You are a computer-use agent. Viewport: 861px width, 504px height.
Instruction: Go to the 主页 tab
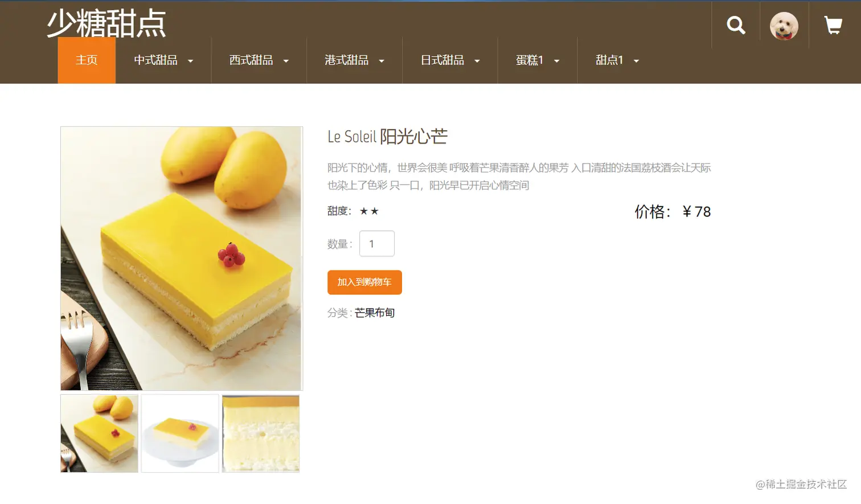click(87, 60)
